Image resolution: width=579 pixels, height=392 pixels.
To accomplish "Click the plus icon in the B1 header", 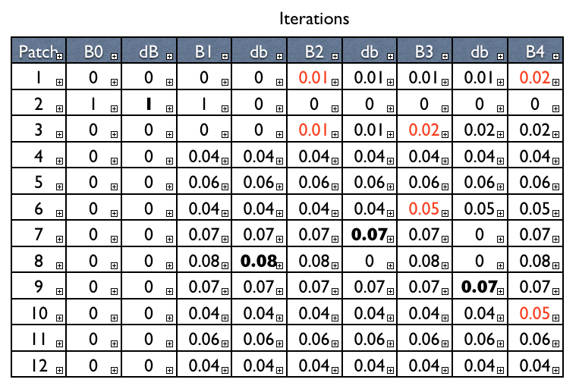I will [225, 55].
